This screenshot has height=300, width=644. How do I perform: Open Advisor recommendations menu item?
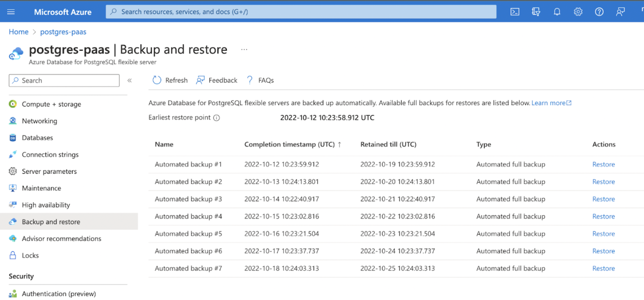tap(61, 238)
